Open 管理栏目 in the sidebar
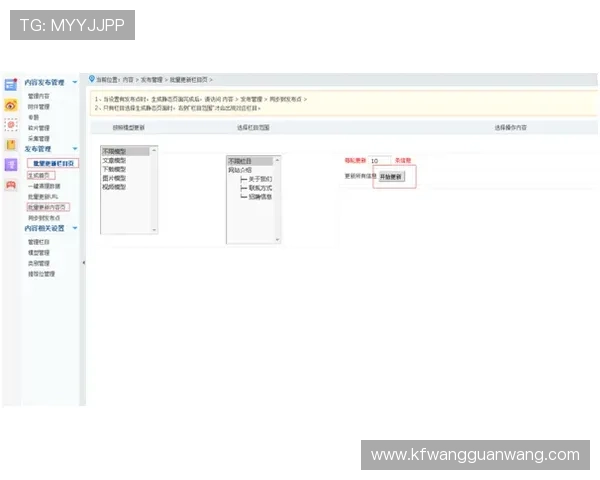Viewport: 600px width, 480px height. (x=39, y=242)
